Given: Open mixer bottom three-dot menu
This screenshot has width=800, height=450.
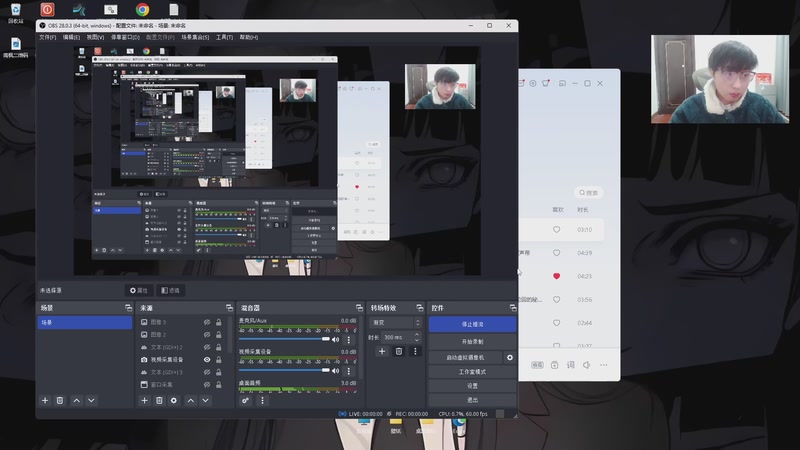Looking at the screenshot, I should [x=262, y=401].
